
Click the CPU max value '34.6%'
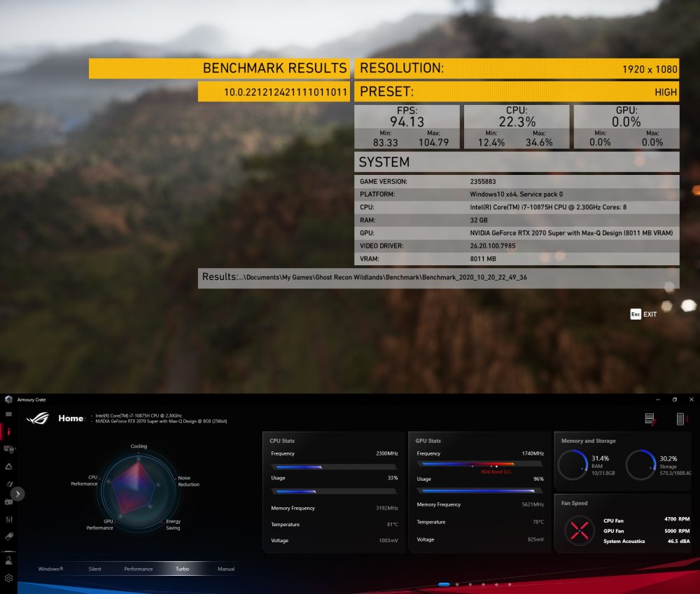[539, 142]
